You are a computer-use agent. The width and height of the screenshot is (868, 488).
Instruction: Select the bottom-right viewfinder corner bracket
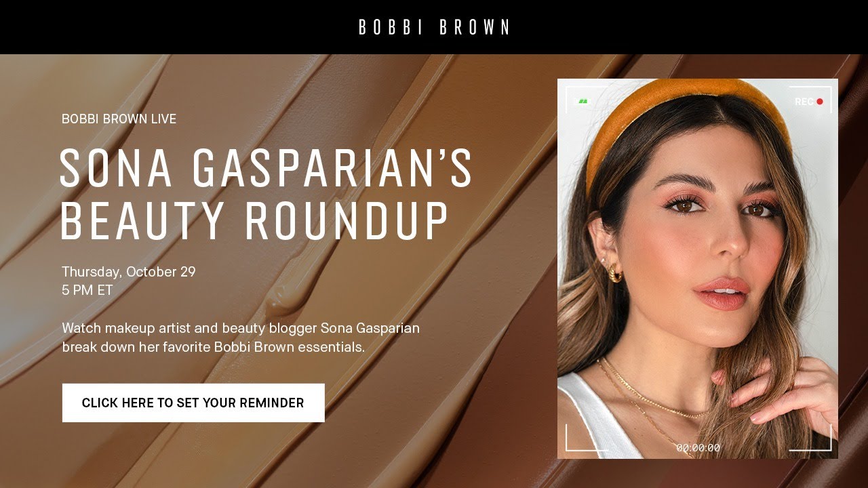click(x=820, y=439)
